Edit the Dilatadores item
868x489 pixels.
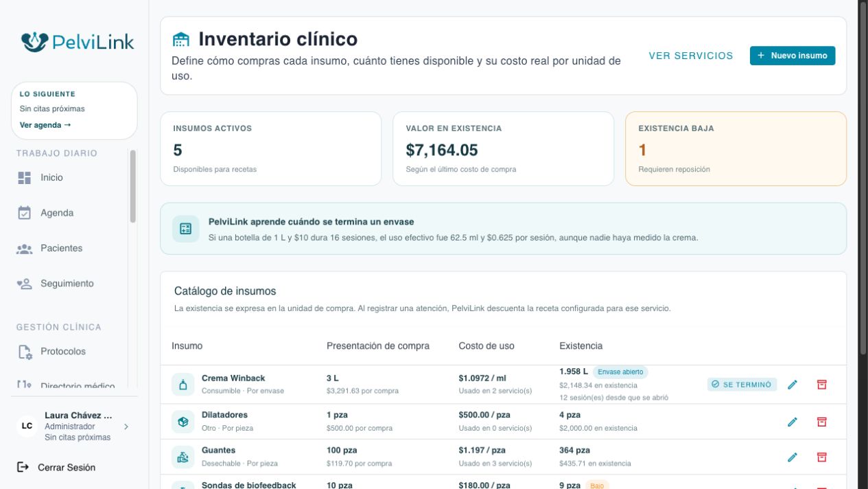793,422
